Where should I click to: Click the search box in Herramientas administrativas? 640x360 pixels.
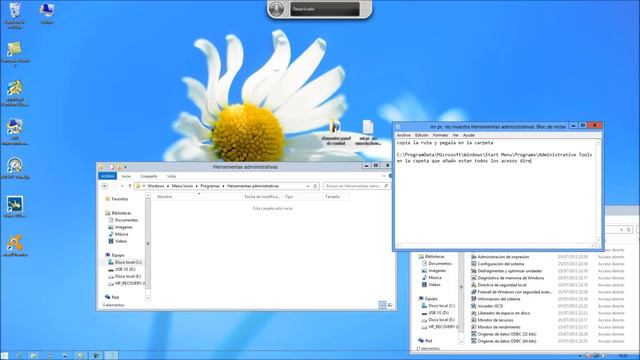[x=356, y=186]
